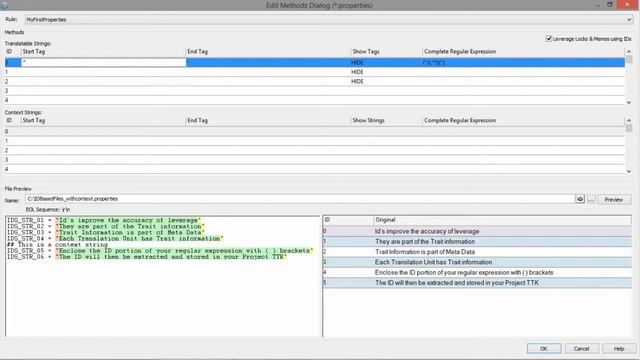This screenshot has width=640, height=360.
Task: Click the IDS_STR_01 line in file preview
Action: [104, 220]
